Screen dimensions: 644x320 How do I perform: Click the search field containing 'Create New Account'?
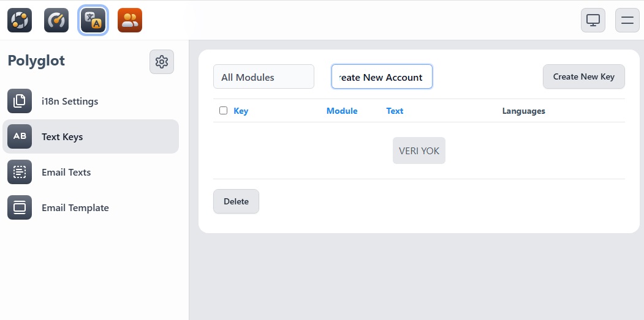point(382,77)
